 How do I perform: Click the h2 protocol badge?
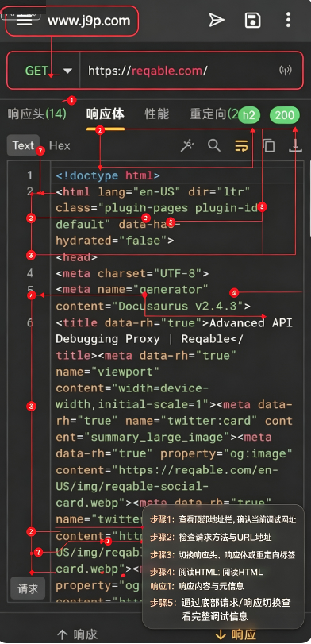click(249, 115)
